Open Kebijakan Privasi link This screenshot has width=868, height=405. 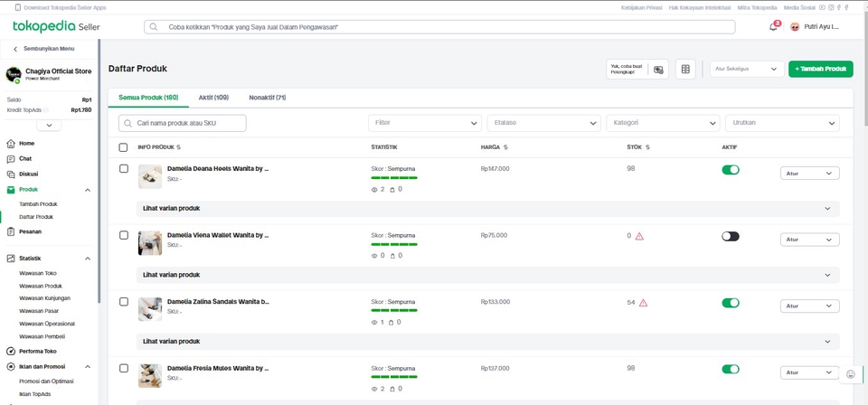click(x=642, y=8)
